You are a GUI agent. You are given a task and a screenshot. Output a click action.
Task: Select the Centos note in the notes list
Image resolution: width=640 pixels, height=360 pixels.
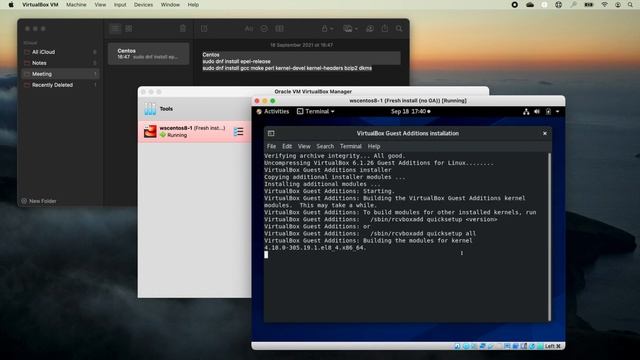[x=149, y=54]
